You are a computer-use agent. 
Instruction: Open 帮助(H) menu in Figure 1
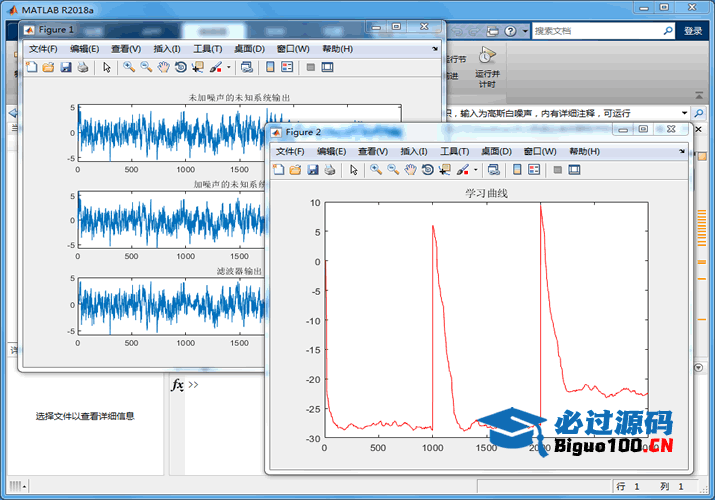pyautogui.click(x=337, y=49)
